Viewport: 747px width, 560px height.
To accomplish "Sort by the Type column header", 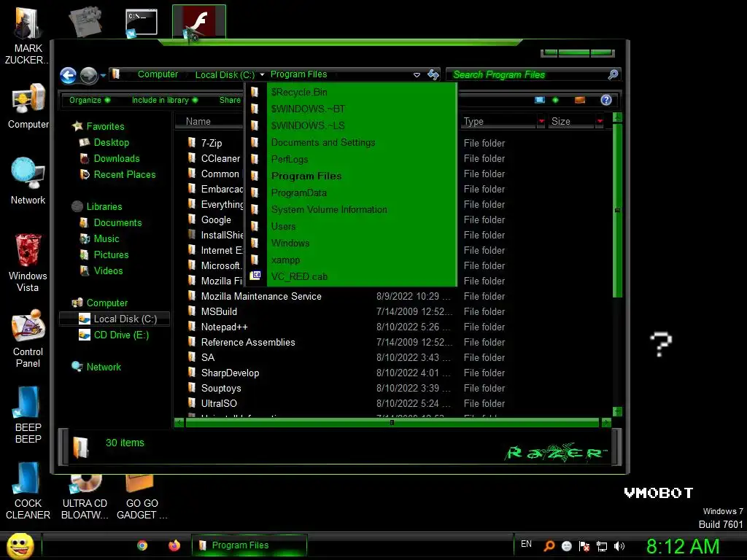I will (498, 122).
